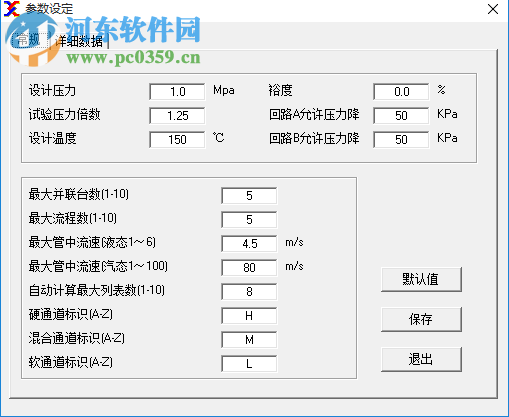Image resolution: width=509 pixels, height=417 pixels.
Task: Open the 详细数据 tab
Action: click(x=79, y=41)
